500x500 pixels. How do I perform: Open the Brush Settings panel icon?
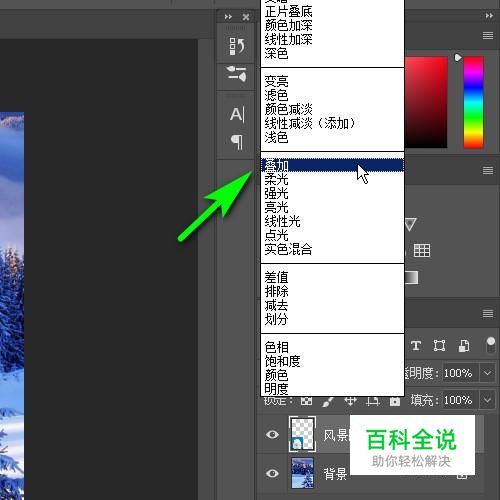[x=237, y=74]
